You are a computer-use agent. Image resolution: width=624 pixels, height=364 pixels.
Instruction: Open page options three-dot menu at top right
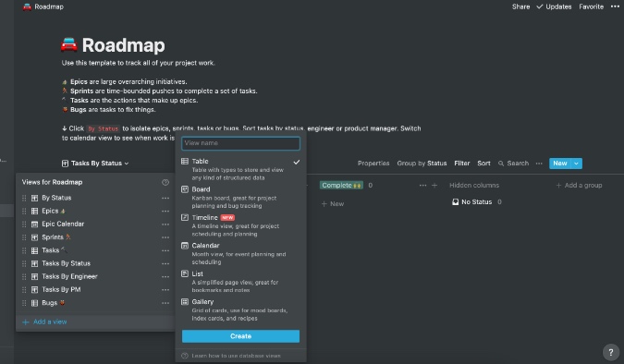click(615, 6)
